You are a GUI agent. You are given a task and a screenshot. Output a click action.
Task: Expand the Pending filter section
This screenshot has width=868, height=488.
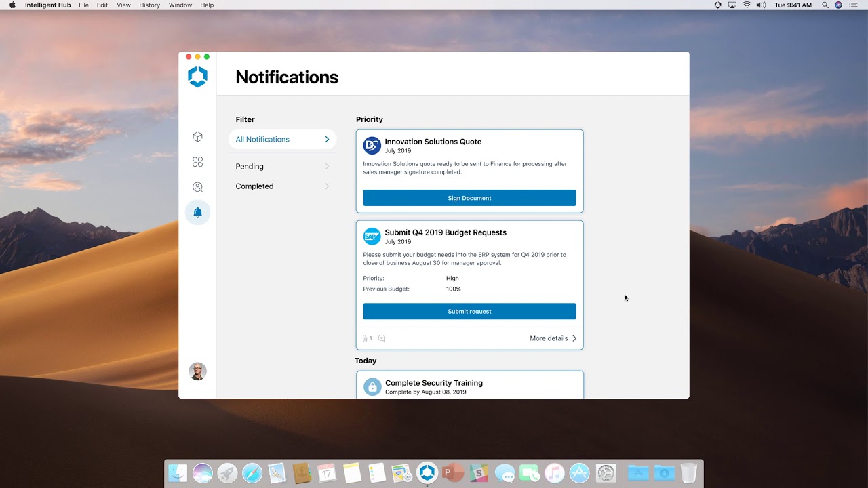[x=282, y=166]
